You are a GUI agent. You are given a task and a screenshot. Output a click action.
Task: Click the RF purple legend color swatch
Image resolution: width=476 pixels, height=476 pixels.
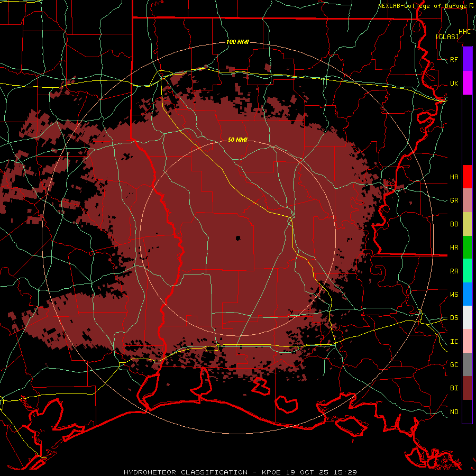(467, 59)
